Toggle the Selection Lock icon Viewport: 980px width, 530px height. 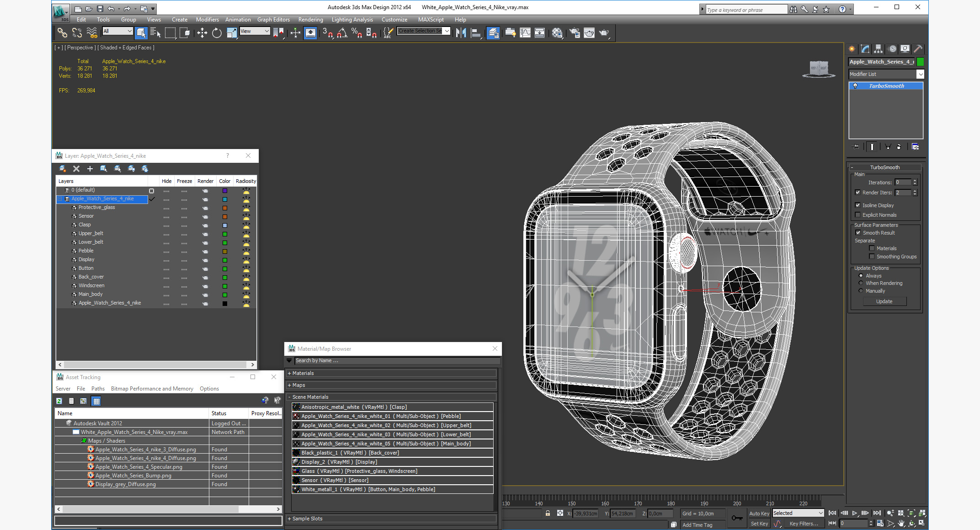(548, 513)
